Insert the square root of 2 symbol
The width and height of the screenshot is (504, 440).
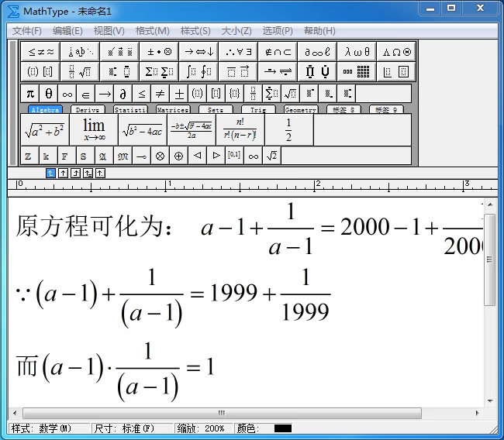pos(271,156)
